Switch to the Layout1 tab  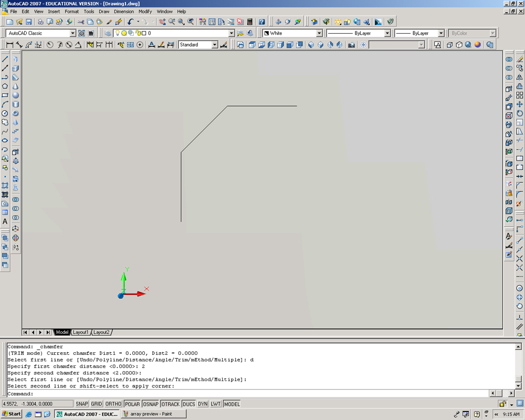coord(81,332)
